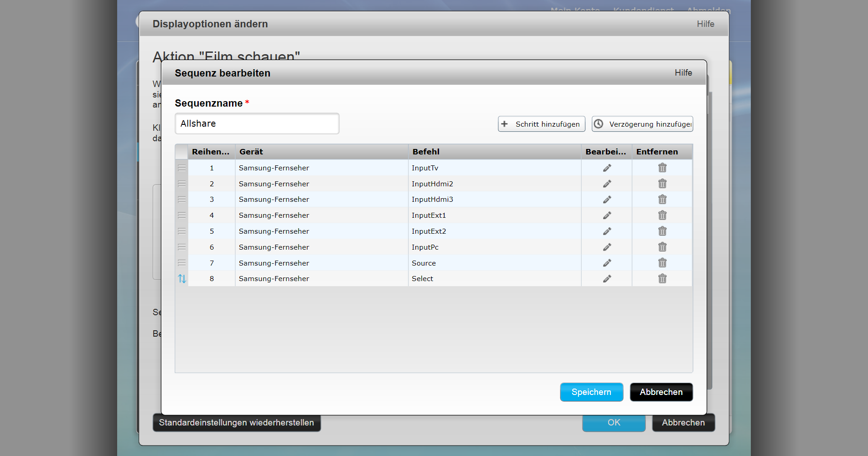Remove the Source step using trash icon

point(662,263)
